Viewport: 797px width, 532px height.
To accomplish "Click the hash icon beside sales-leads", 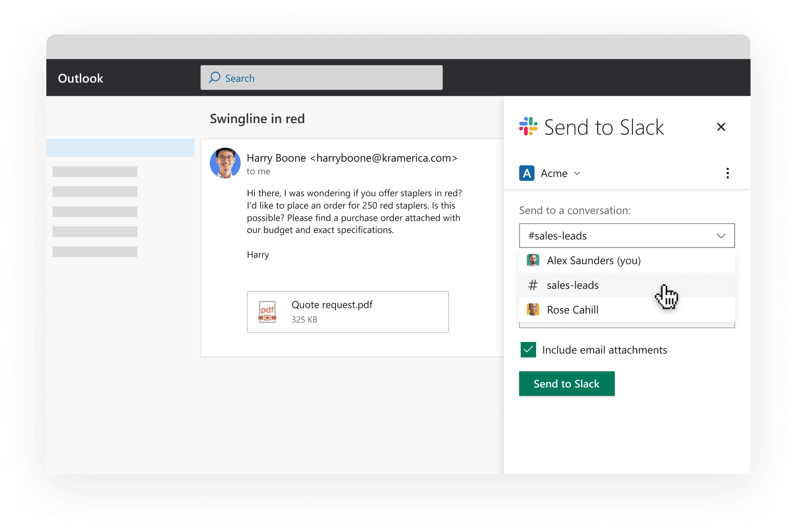I will 533,285.
